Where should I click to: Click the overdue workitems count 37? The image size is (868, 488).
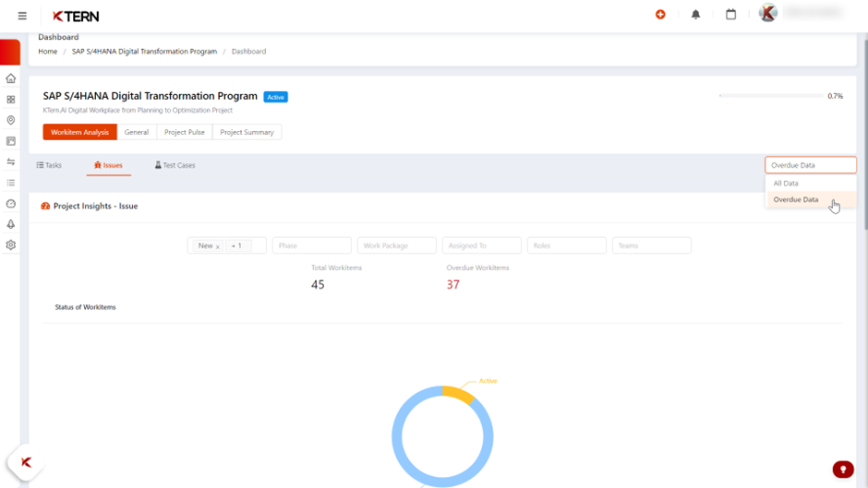coord(452,284)
